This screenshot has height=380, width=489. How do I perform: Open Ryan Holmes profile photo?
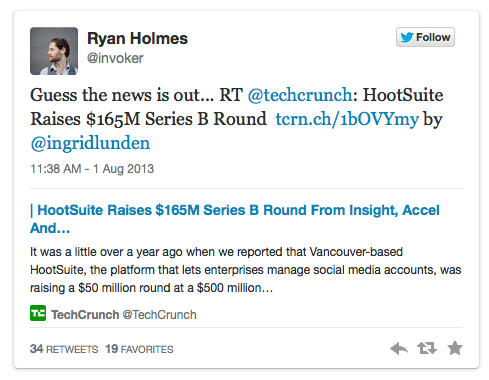point(54,51)
